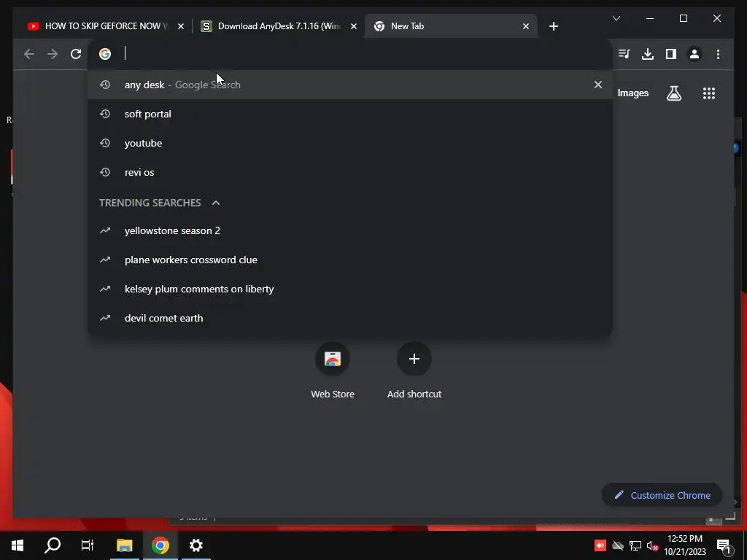Reload the current page
The image size is (747, 560).
(x=76, y=54)
